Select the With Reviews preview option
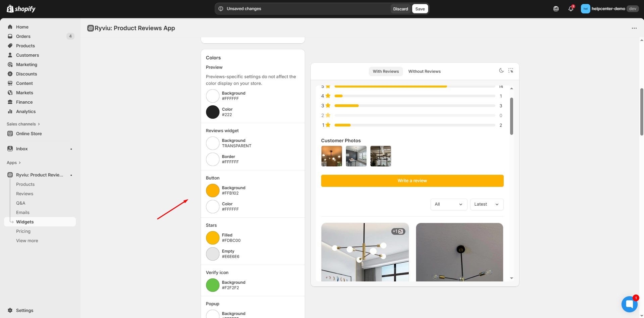Screen dimensions: 644x318 pyautogui.click(x=386, y=71)
